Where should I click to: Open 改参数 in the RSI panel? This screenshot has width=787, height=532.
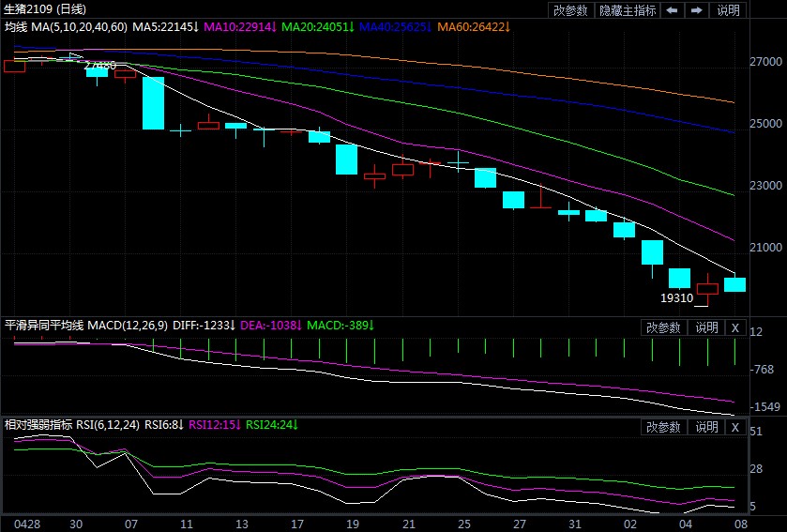[663, 427]
